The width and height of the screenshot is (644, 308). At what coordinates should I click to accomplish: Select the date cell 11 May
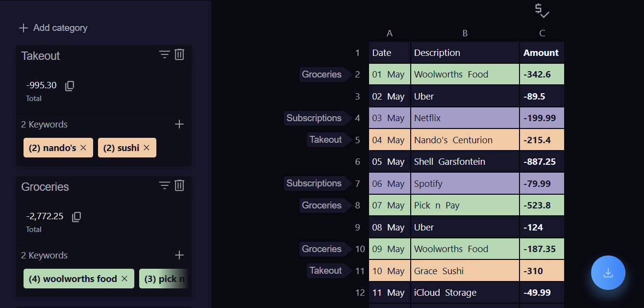coord(390,293)
